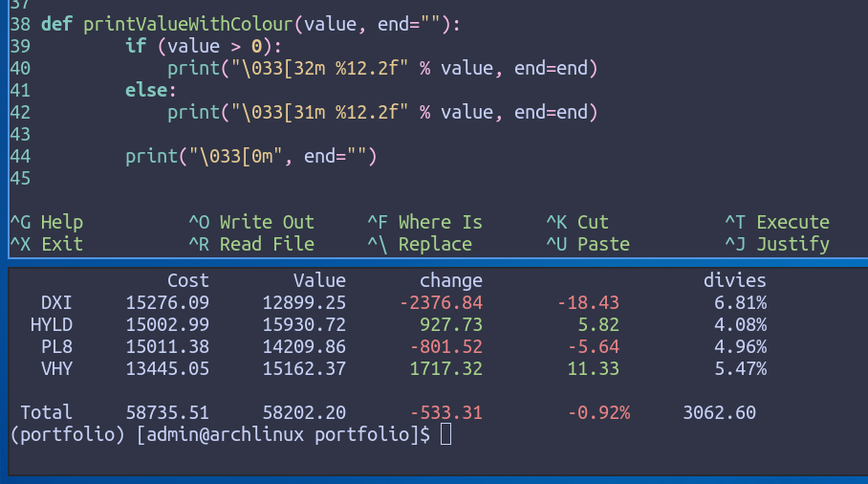
Task: Click line number 38
Action: [x=20, y=24]
